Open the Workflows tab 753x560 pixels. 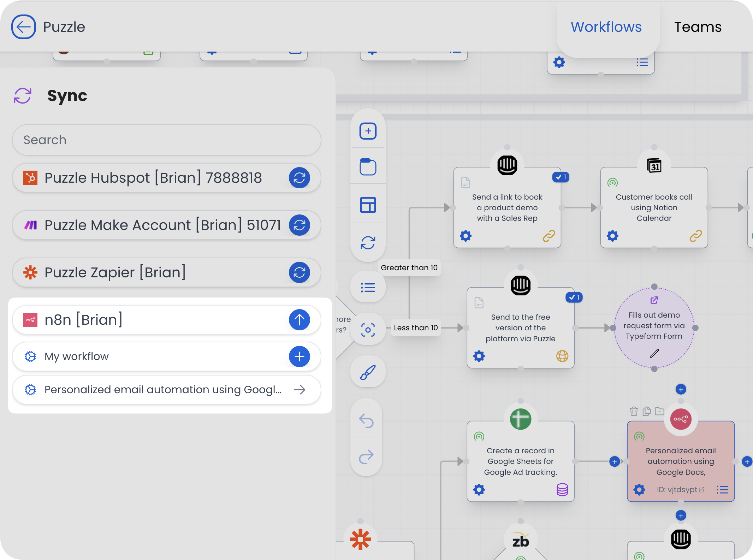coord(606,27)
